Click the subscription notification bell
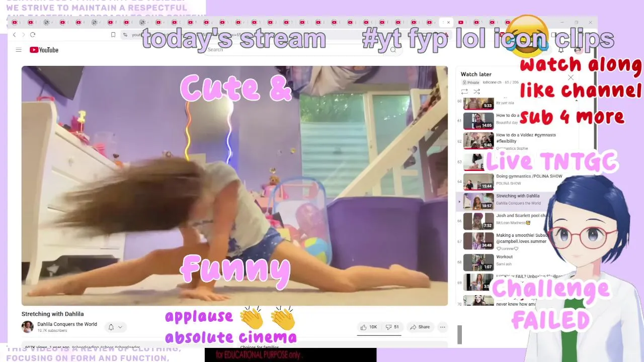Viewport: 644px width, 362px height. click(x=111, y=327)
